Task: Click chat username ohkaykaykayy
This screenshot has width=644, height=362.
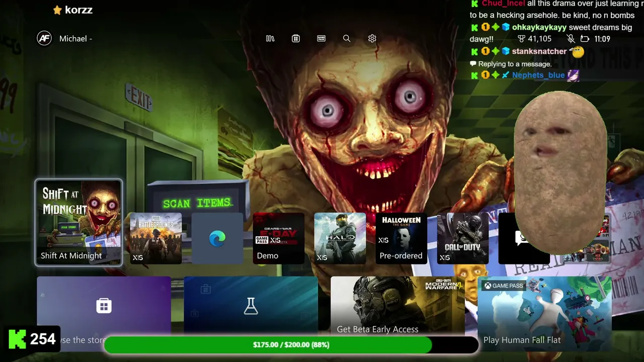Action: (x=539, y=27)
